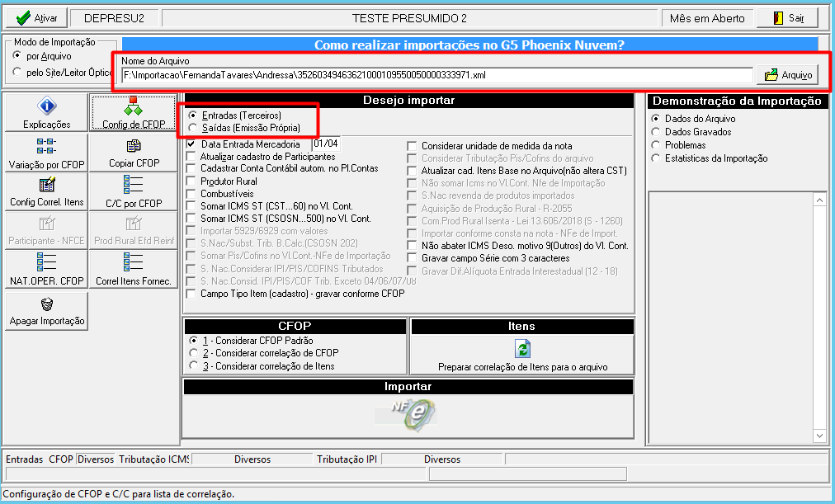Open the Explicações info icon

point(46,106)
